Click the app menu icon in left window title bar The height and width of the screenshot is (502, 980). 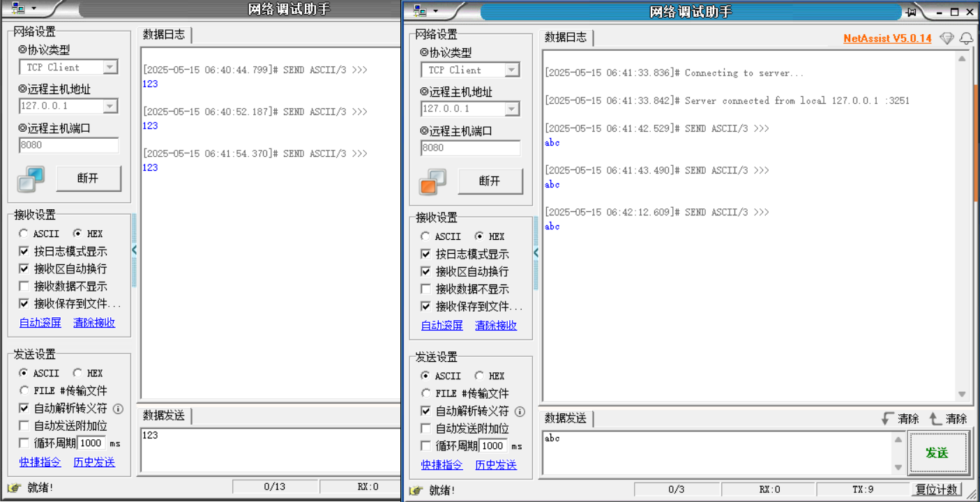coord(18,9)
